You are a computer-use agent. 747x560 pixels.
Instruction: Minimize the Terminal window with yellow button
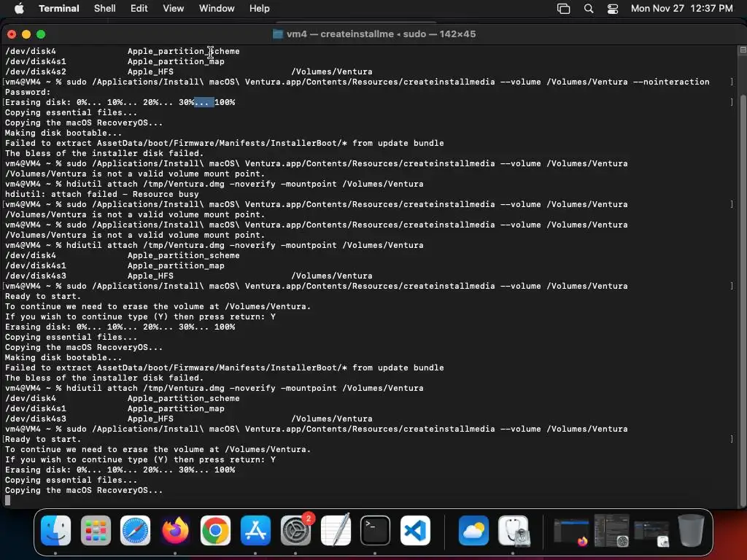pos(26,34)
